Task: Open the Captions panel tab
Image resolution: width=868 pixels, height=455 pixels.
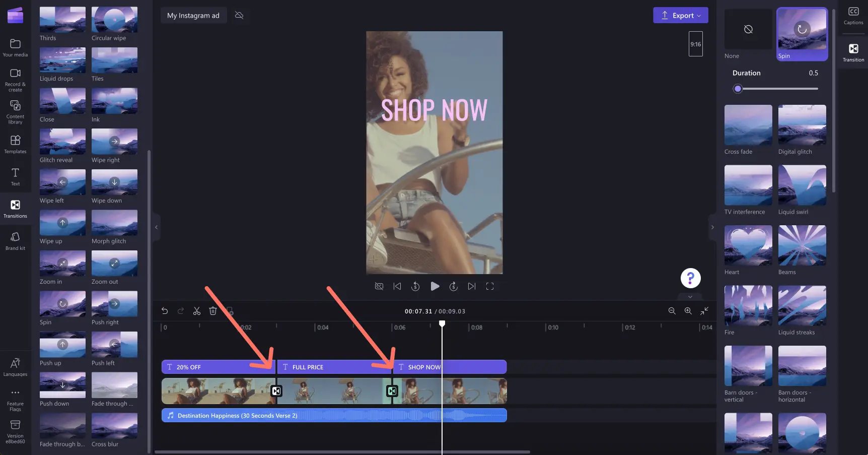Action: click(853, 16)
